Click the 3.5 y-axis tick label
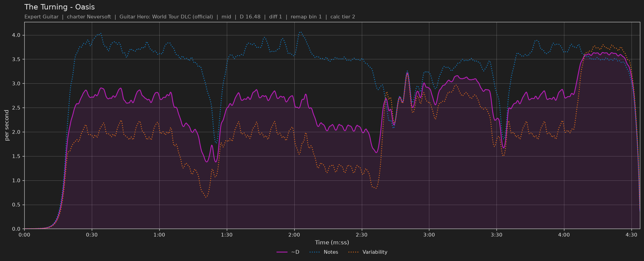The image size is (644, 261). 17,59
